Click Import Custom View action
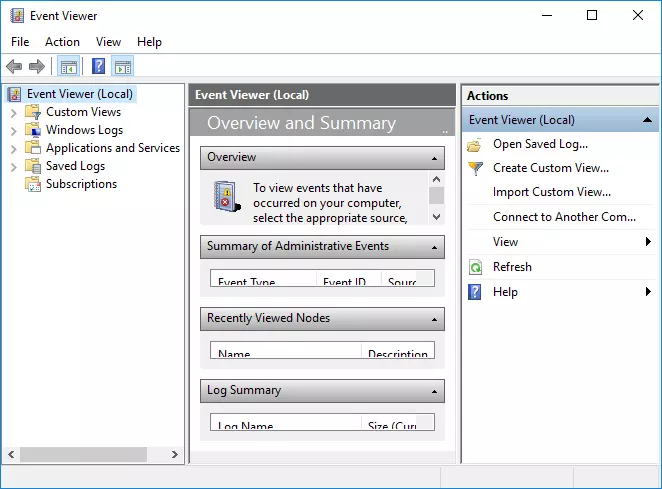662x489 pixels. coord(551,192)
